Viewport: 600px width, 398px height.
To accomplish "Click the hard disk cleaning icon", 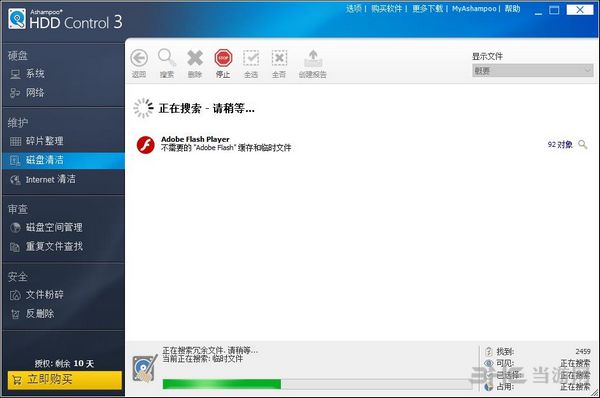I will [x=145, y=369].
